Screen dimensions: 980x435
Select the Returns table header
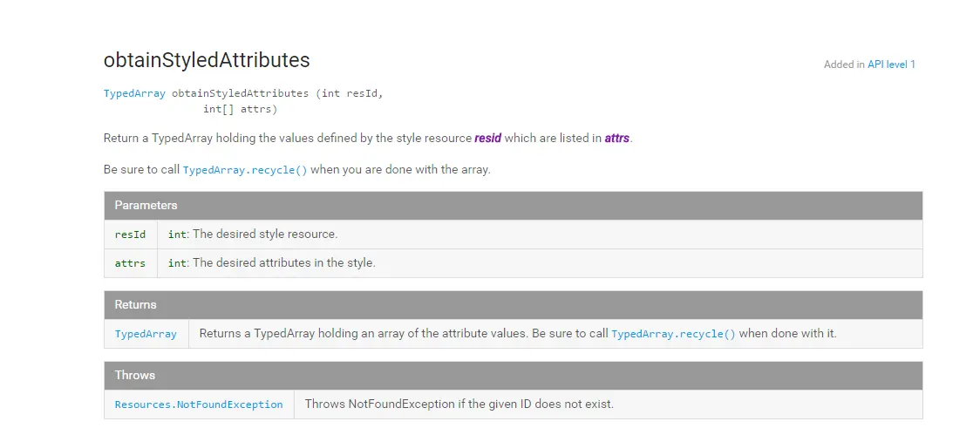pos(514,305)
